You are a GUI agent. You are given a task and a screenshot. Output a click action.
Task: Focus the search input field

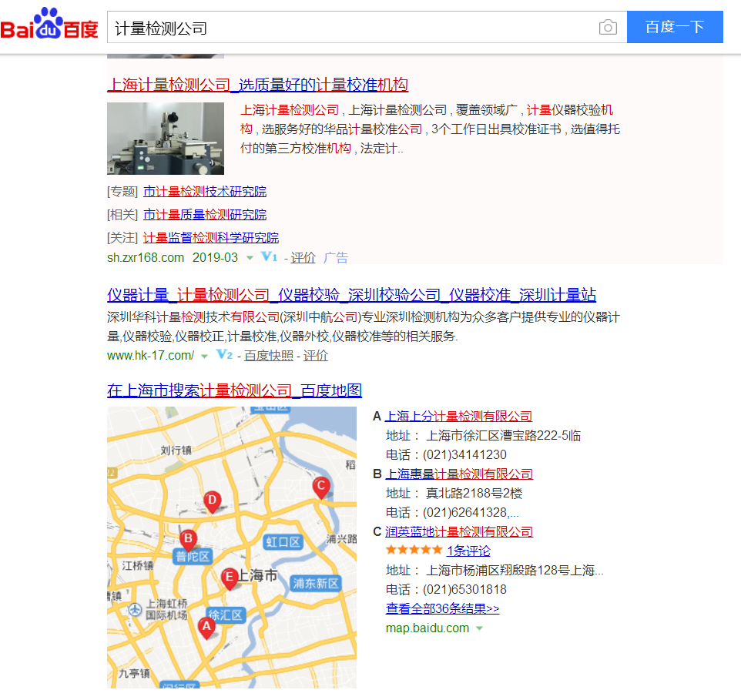click(352, 28)
